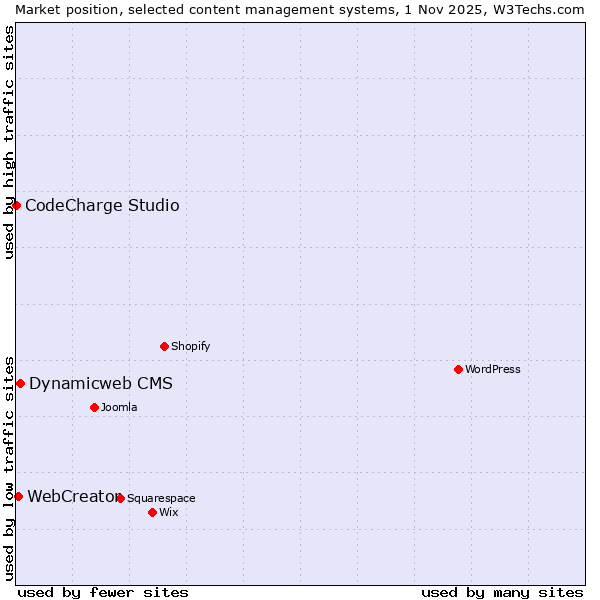Select the Joomla text label

119,407
